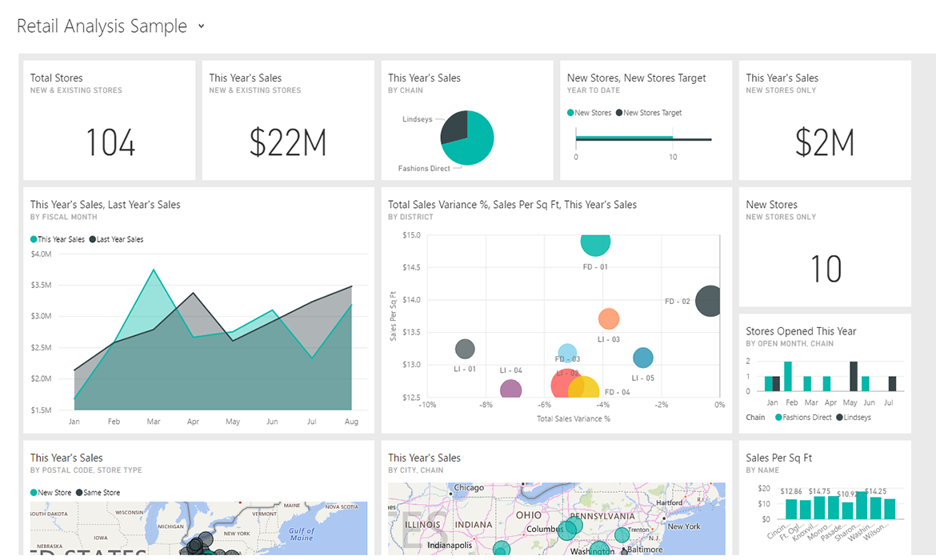The width and height of the screenshot is (936, 560).
Task: Click the LI-01 bubble in the district chart
Action: [465, 348]
